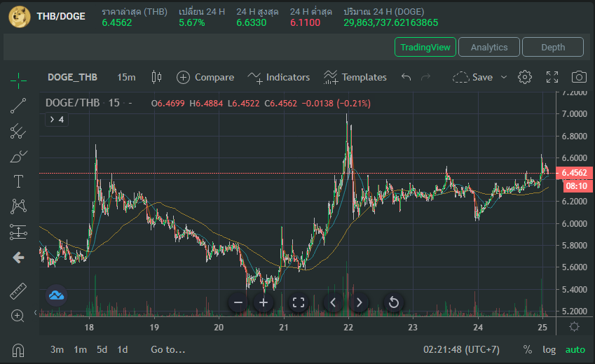Screen dimensions: 595x364
Task: Reset the chart view
Action: click(x=394, y=302)
